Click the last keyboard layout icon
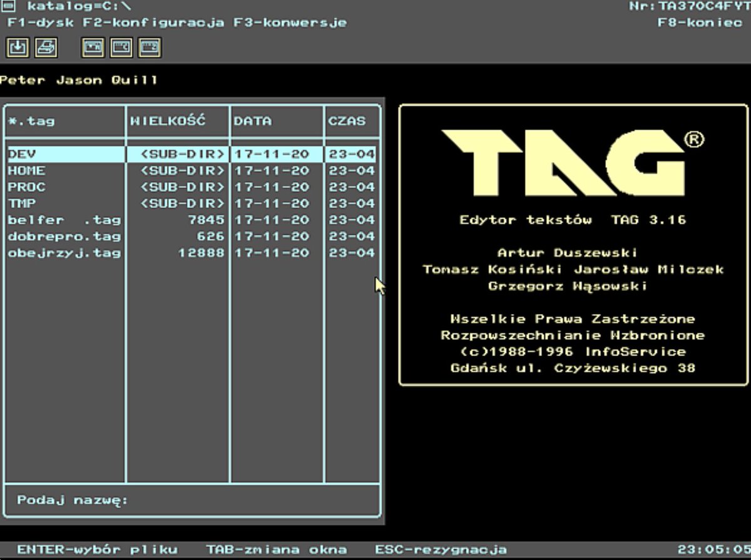 pos(150,48)
